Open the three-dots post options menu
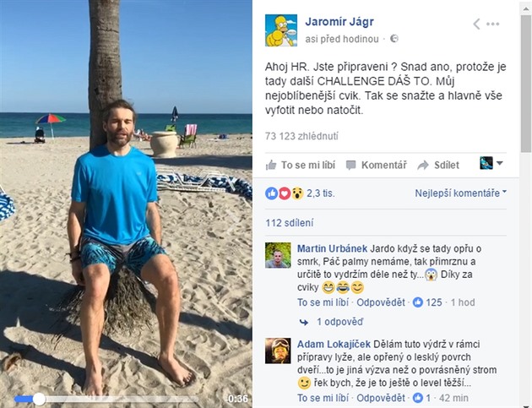The height and width of the screenshot is (408, 532). click(x=492, y=24)
